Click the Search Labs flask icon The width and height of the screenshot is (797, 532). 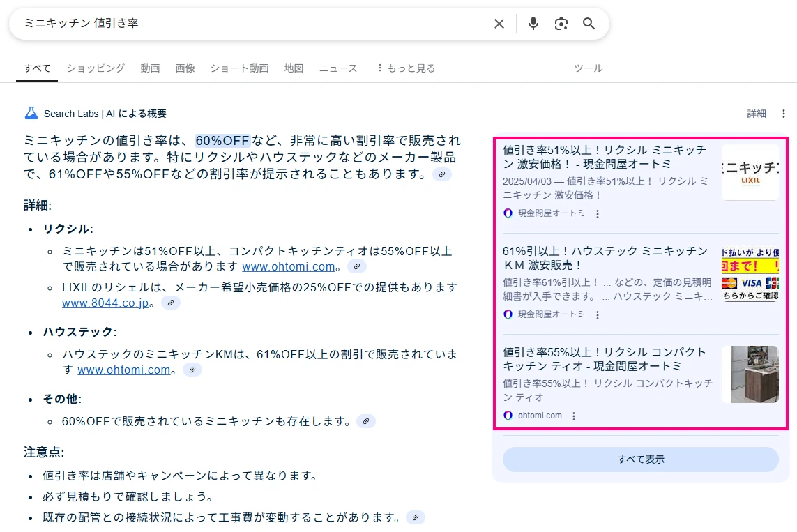[31, 114]
